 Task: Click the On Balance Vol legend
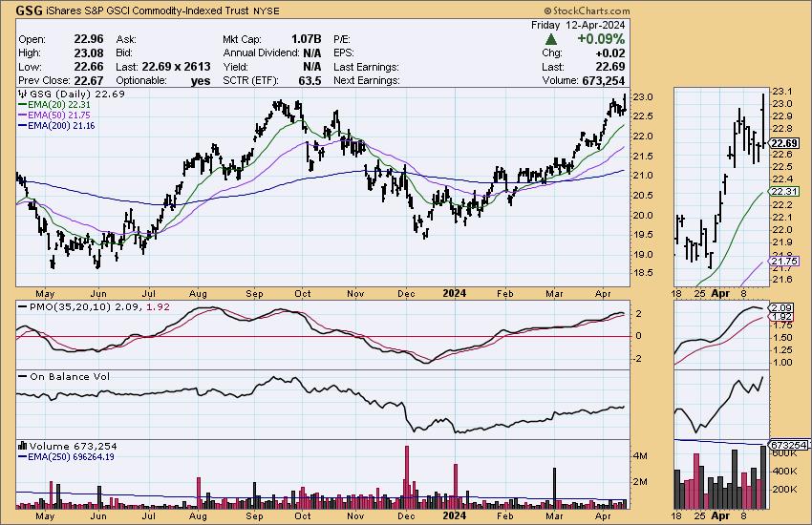(x=64, y=376)
